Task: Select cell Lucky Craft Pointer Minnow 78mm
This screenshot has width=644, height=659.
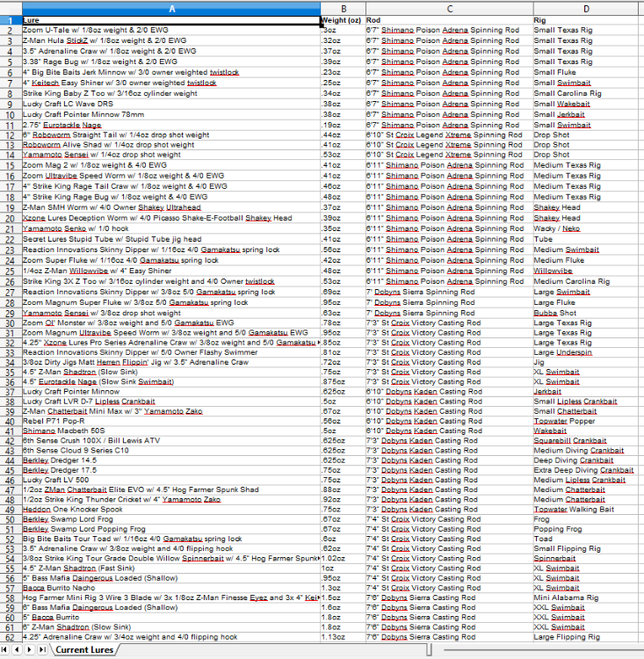Action: (171, 114)
